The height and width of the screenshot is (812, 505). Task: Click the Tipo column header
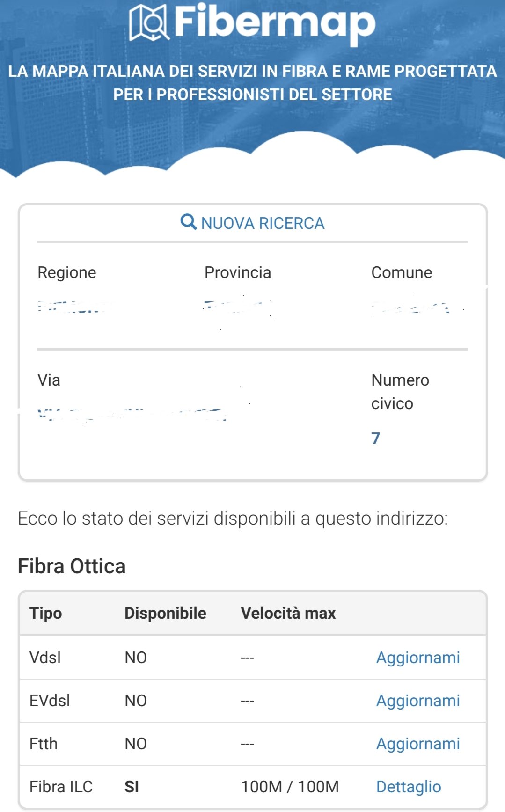click(x=45, y=613)
